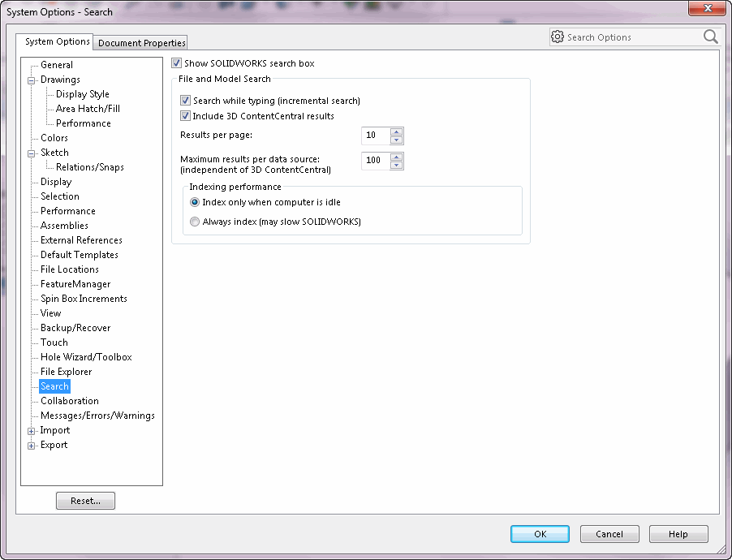This screenshot has height=560, width=732.
Task: Open Collaboration options
Action: (x=70, y=401)
